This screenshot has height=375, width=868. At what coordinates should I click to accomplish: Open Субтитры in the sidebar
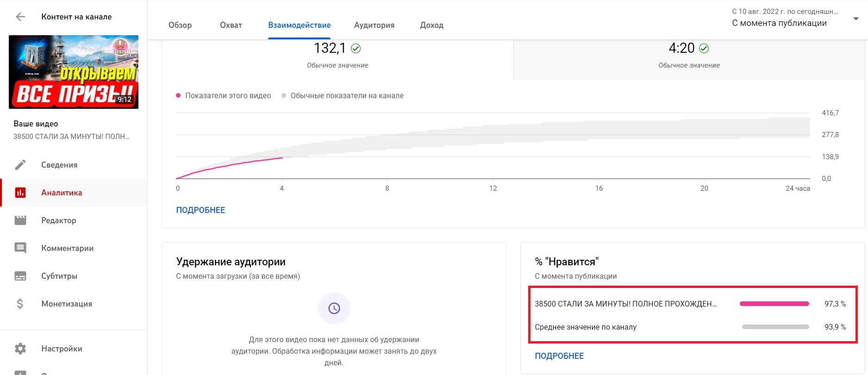click(74, 276)
